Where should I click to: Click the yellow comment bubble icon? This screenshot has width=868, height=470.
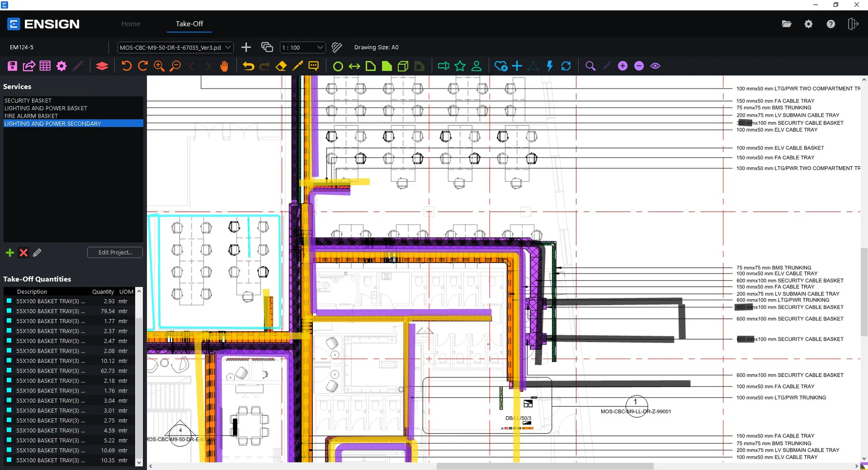[313, 66]
